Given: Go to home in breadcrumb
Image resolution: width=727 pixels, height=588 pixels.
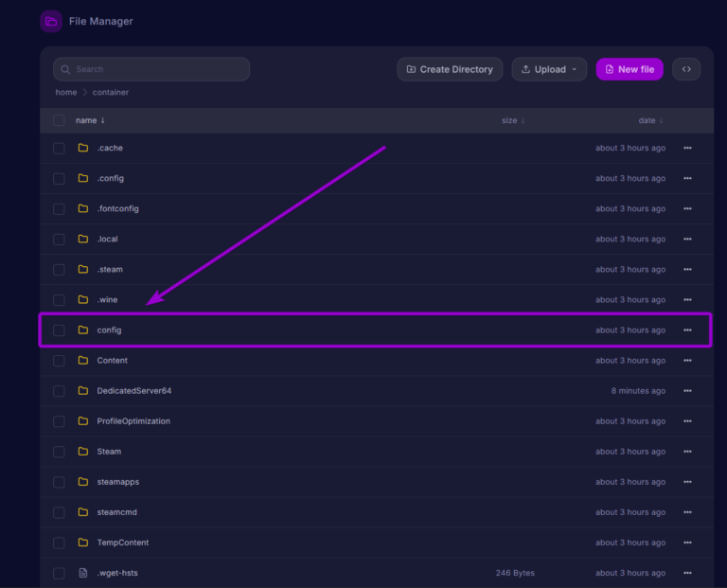Looking at the screenshot, I should 66,92.
